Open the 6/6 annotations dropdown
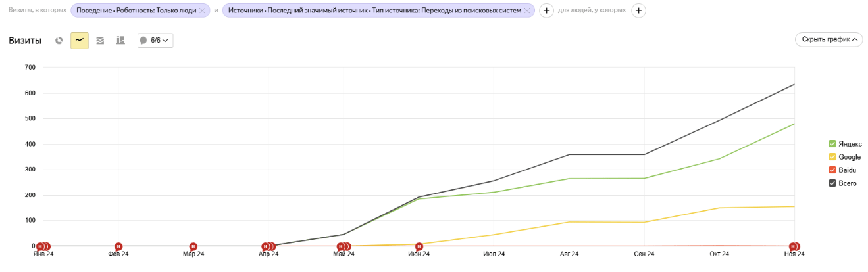 155,41
